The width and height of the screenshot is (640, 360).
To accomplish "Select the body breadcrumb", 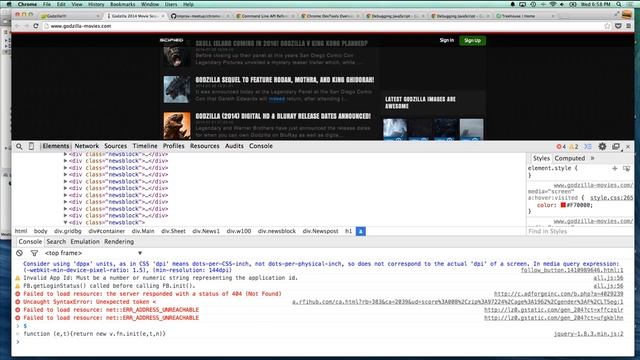I will (x=40, y=231).
